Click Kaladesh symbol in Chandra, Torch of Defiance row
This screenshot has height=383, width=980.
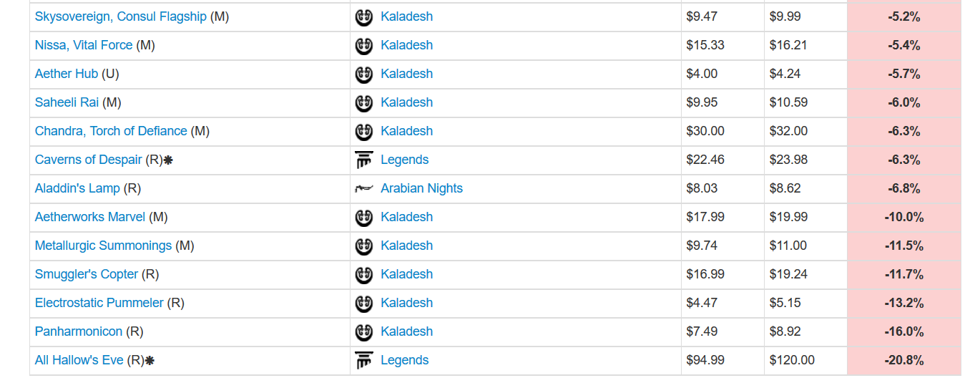pyautogui.click(x=364, y=131)
